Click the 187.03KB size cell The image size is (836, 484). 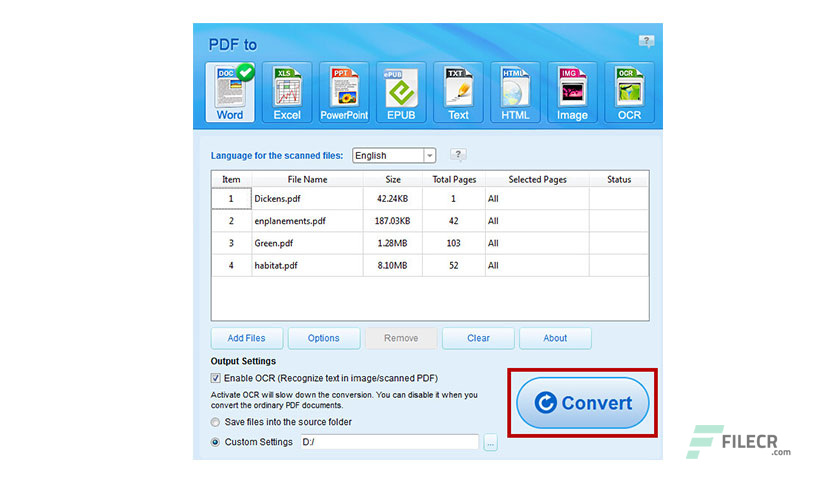point(393,221)
